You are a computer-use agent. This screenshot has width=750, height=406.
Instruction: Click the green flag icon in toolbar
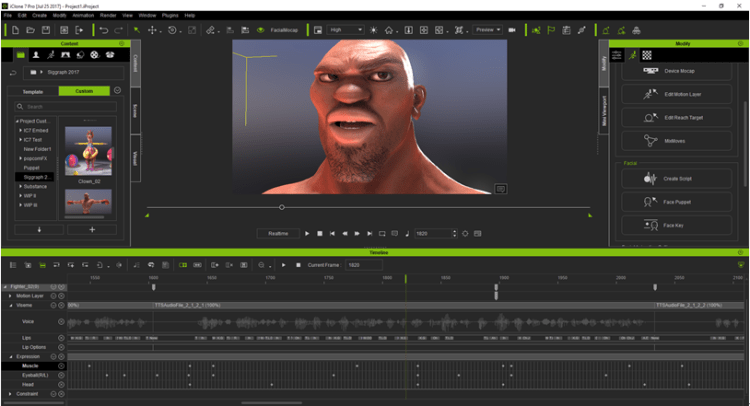pos(551,30)
